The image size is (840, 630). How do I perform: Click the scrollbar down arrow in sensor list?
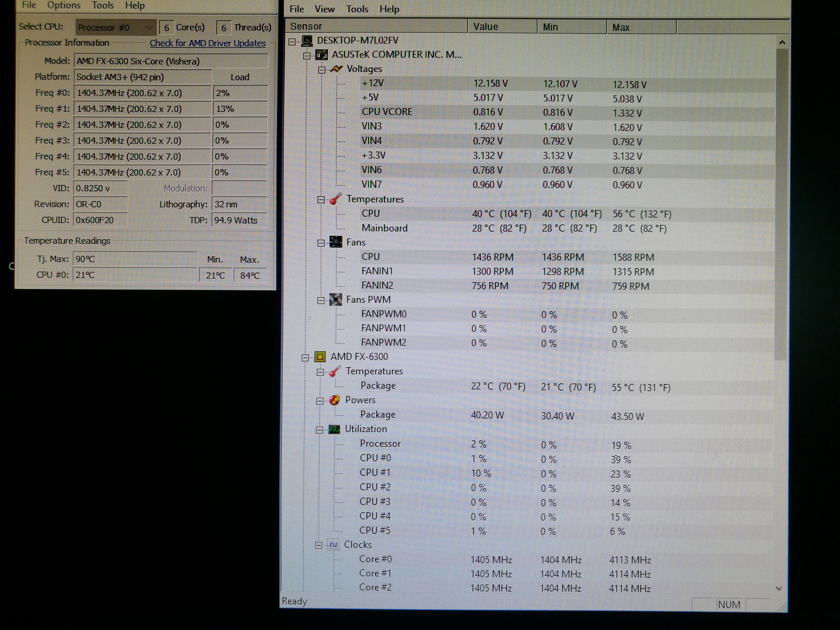[x=779, y=589]
